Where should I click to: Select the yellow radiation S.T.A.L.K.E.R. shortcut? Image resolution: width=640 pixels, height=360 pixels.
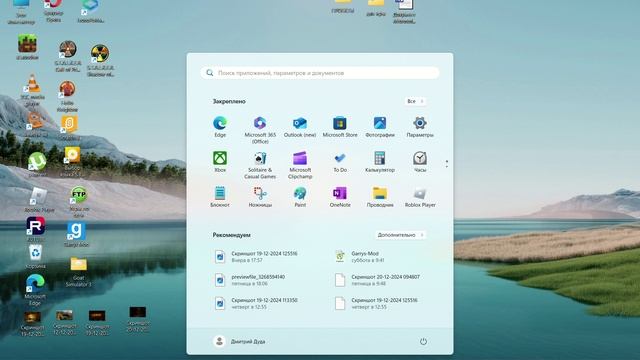pos(100,60)
